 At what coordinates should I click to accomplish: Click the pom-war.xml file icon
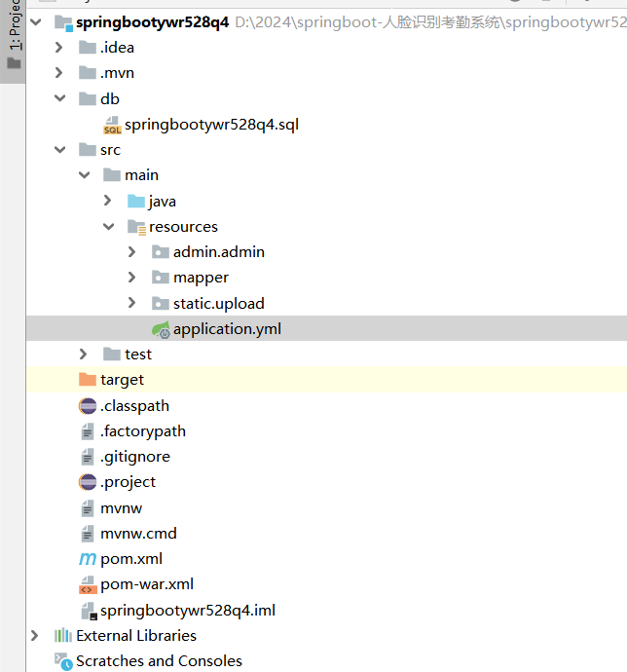tap(88, 584)
